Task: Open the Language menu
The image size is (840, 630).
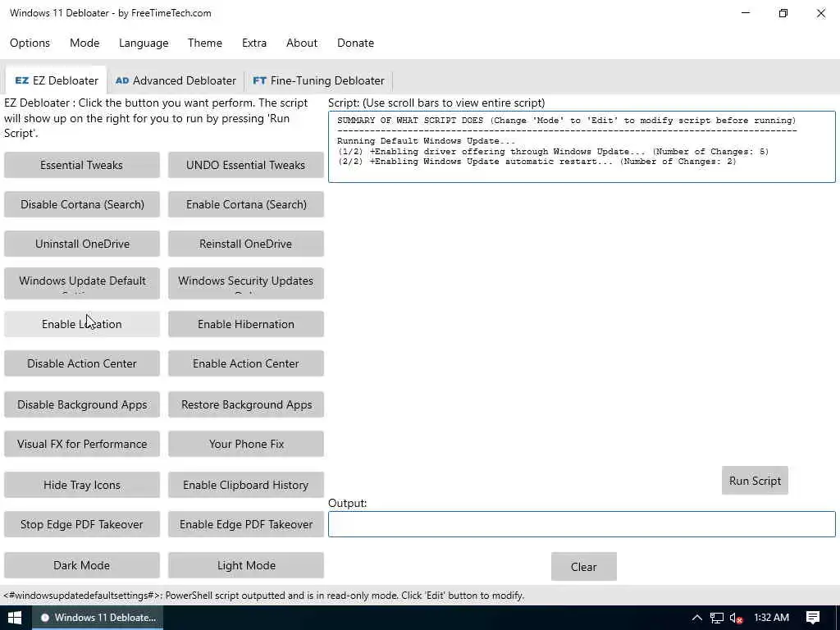Action: pyautogui.click(x=144, y=43)
